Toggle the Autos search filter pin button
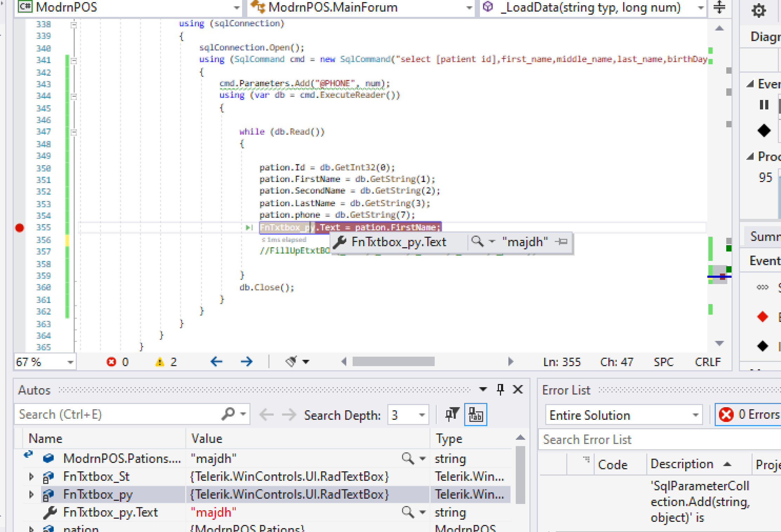Viewport: 781px width, 532px height. pyautogui.click(x=452, y=415)
